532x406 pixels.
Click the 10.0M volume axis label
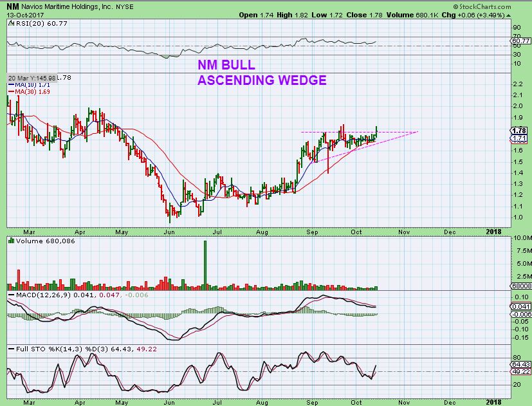(522, 237)
